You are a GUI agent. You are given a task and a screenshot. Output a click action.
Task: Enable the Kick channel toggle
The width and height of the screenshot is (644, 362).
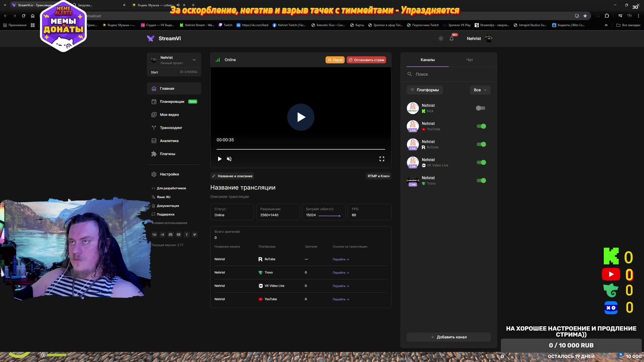480,108
